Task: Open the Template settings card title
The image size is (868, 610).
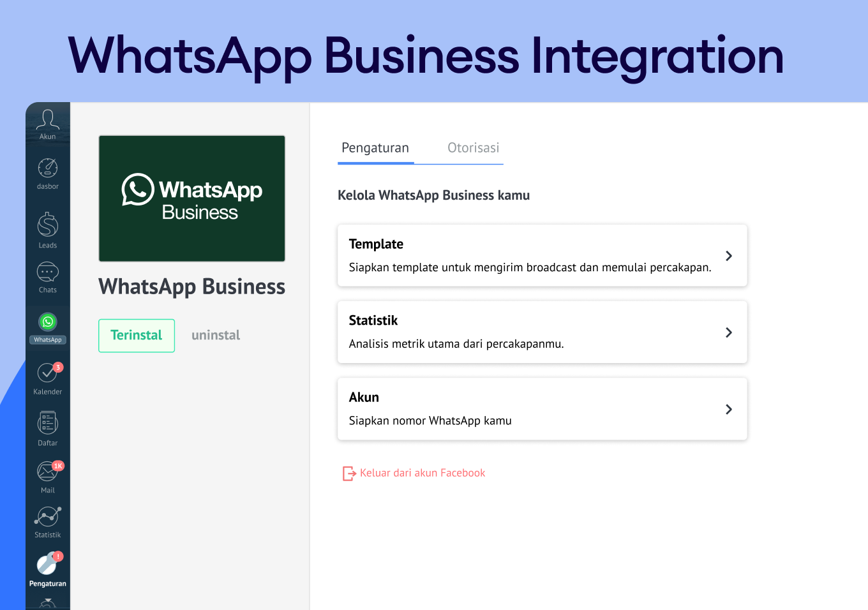Action: click(x=376, y=244)
